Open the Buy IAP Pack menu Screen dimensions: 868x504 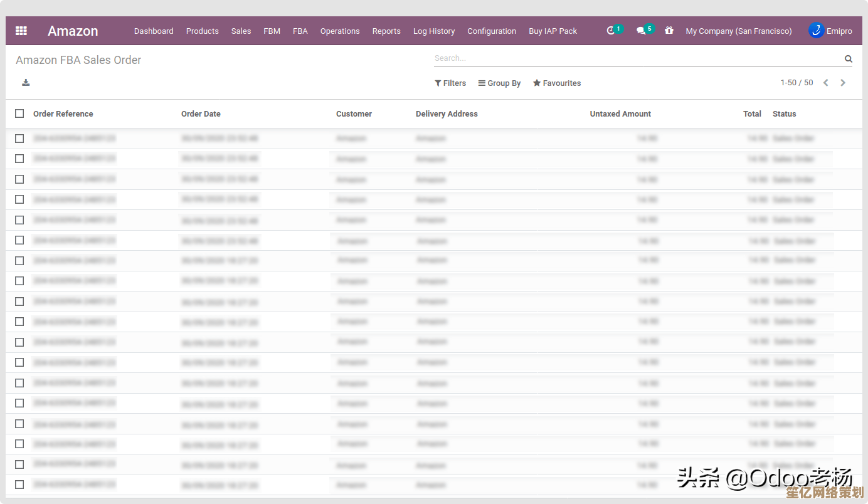click(553, 31)
